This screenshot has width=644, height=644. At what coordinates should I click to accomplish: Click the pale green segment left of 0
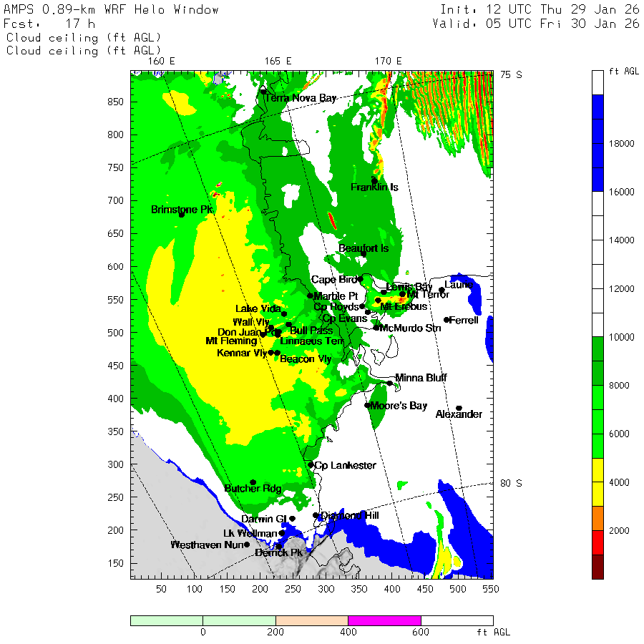click(x=167, y=620)
